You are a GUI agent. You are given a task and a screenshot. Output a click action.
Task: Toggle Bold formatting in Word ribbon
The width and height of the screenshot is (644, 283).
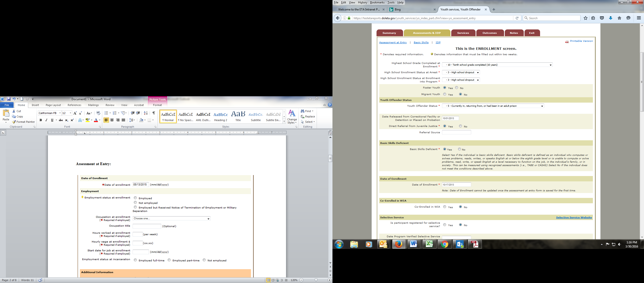click(41, 120)
